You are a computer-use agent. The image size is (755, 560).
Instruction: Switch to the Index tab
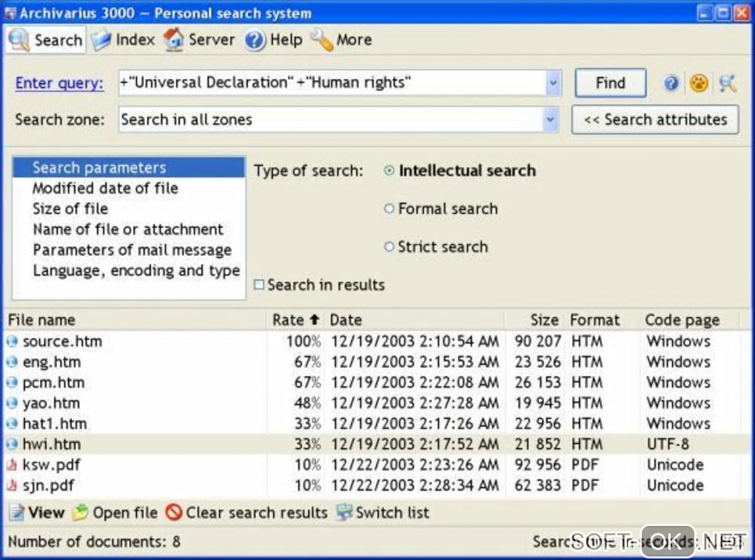[x=124, y=40]
